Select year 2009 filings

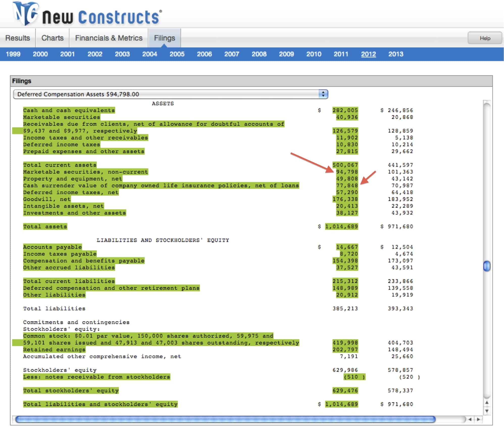[x=286, y=54]
